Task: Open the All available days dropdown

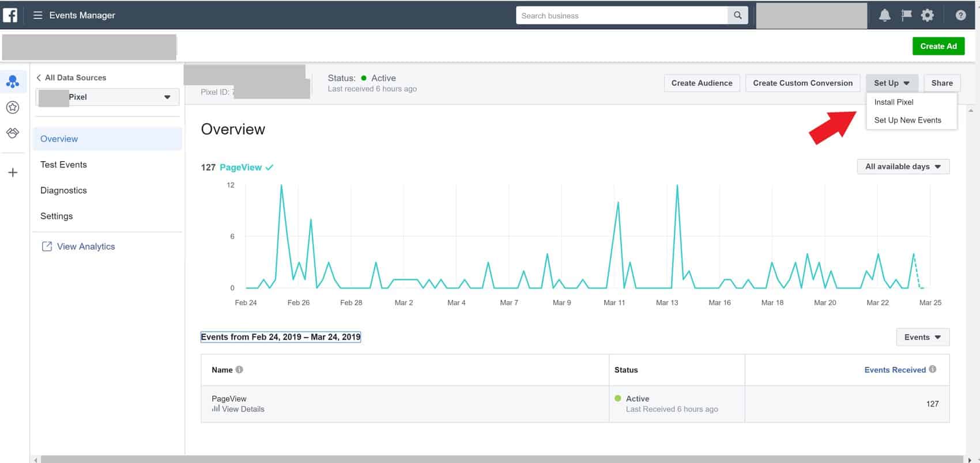Action: 903,166
